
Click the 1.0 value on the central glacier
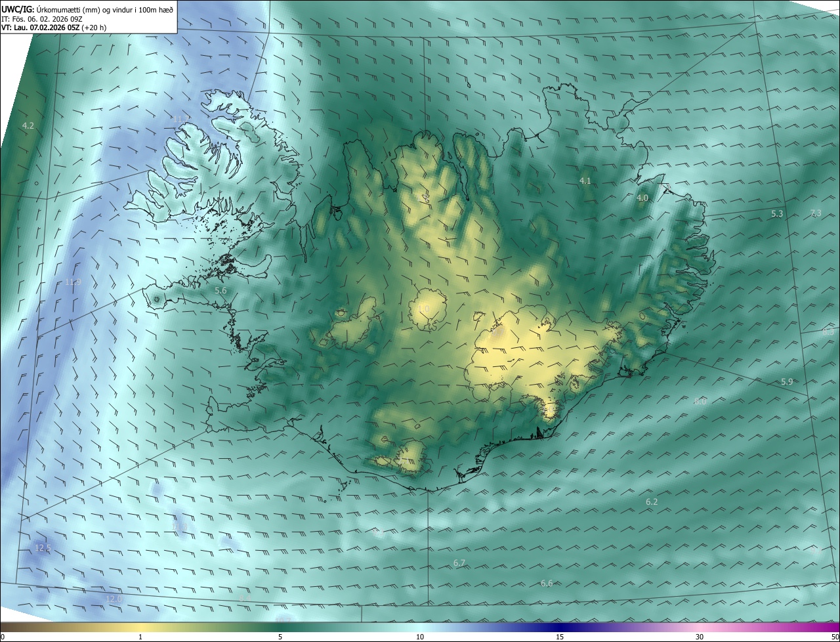pos(423,309)
